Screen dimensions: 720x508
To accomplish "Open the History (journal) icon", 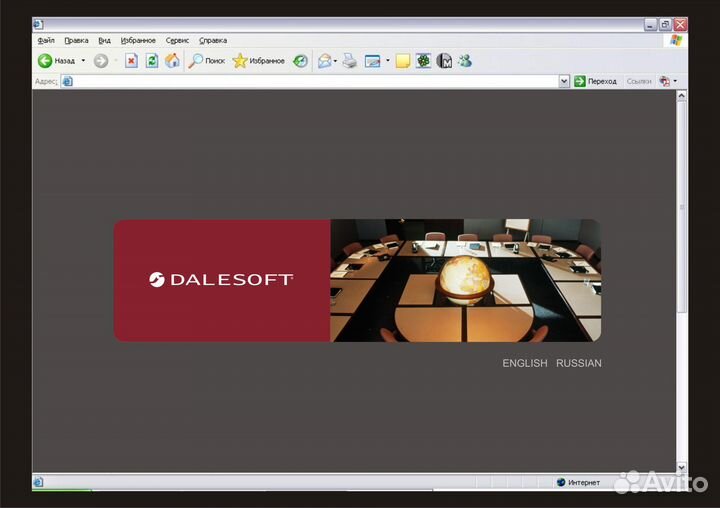I will point(300,61).
